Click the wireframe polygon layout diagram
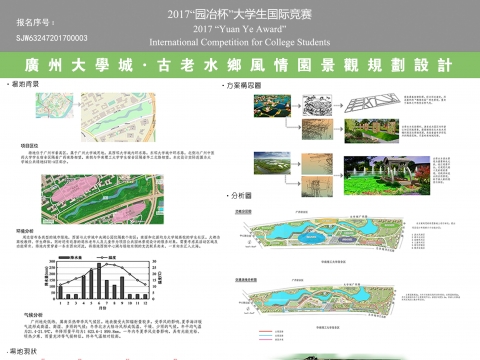 [372, 103]
